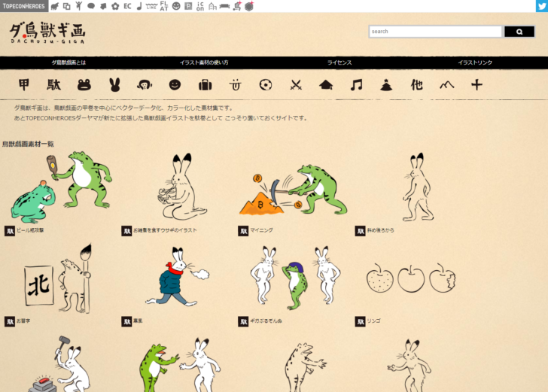Open the 甲 scroll category icon

click(x=24, y=85)
